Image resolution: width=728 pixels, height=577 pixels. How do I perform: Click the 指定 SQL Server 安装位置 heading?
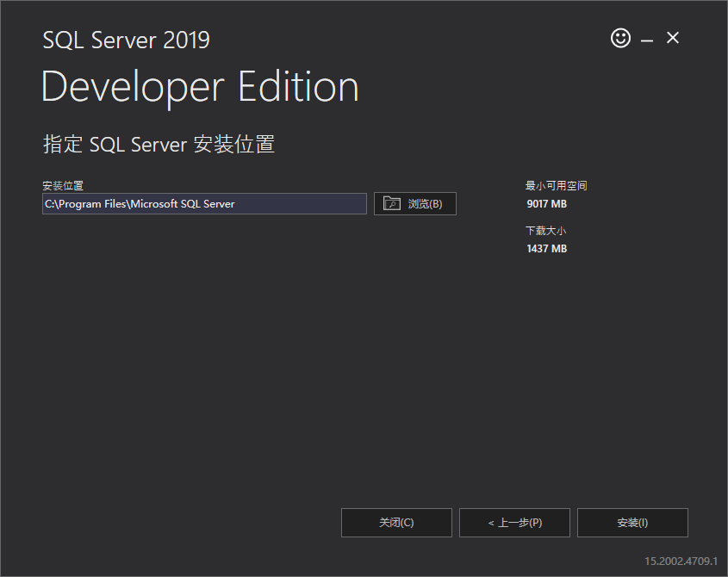click(x=159, y=144)
